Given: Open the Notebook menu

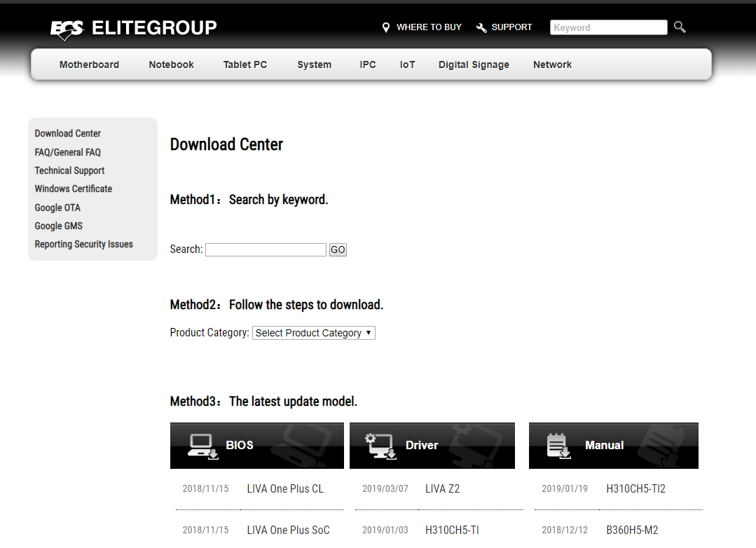Looking at the screenshot, I should point(171,64).
